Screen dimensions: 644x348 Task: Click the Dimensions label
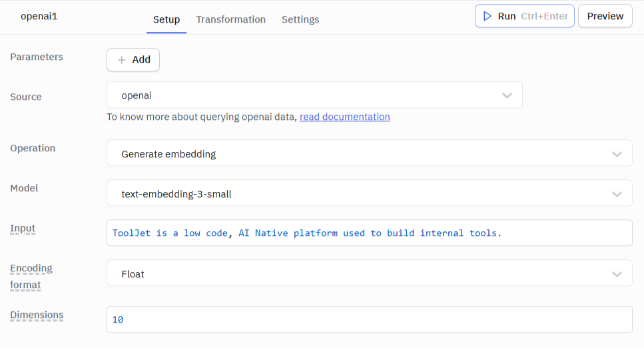tap(37, 315)
